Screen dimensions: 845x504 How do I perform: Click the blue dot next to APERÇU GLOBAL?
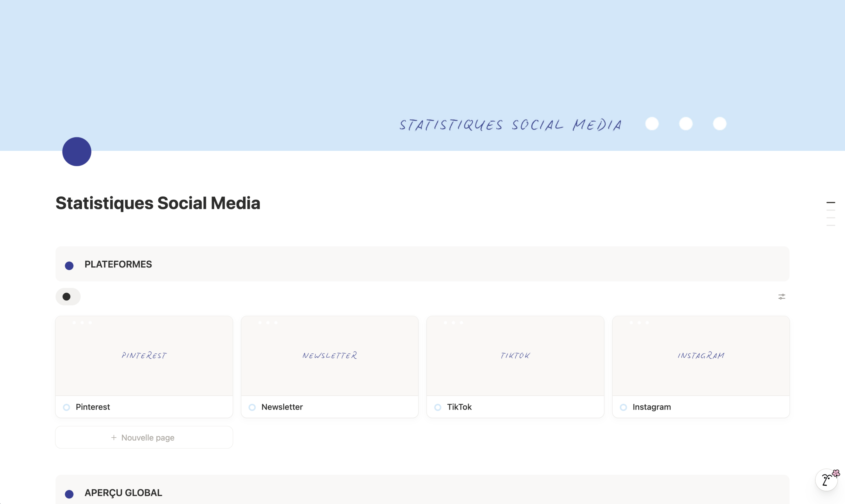(x=69, y=494)
